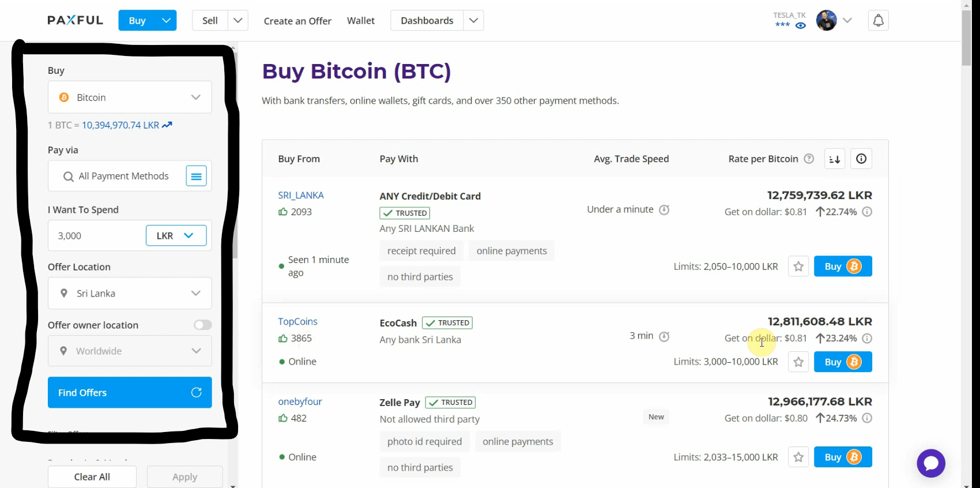Open the Bitcoin cryptocurrency dropdown
The image size is (980, 488).
[x=130, y=97]
